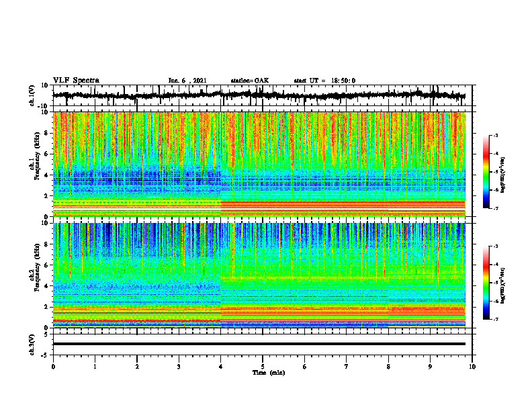
Task: Select the ch.2 colorbar log(PSD) label
Action: pyautogui.click(x=503, y=285)
